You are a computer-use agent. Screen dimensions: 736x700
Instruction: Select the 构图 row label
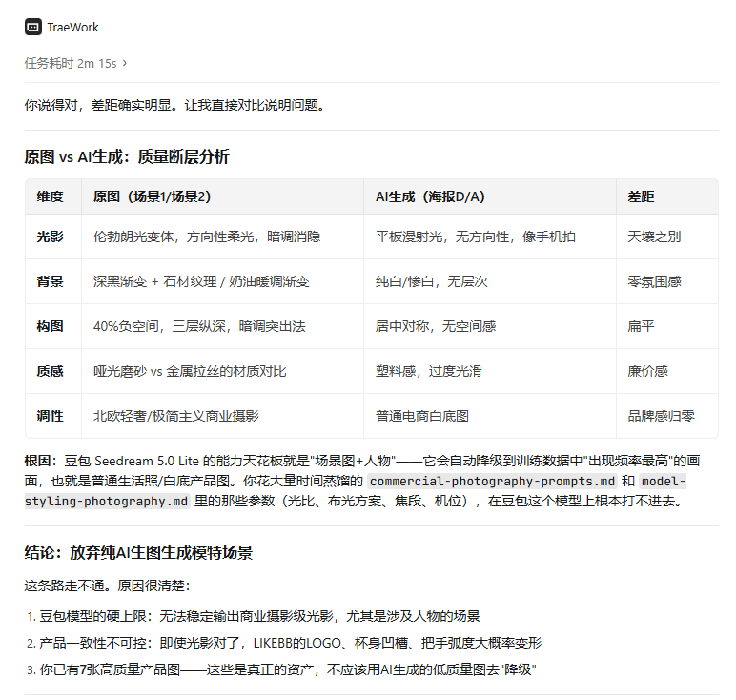[x=51, y=326]
